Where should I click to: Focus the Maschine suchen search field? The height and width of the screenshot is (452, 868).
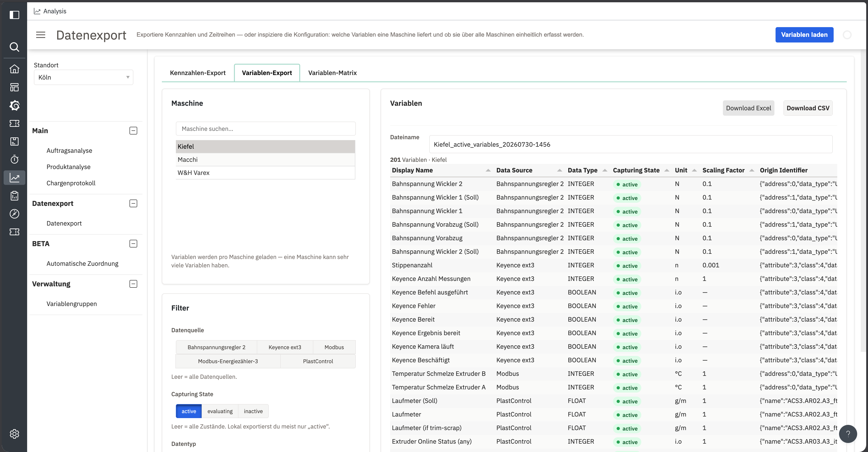click(x=266, y=129)
